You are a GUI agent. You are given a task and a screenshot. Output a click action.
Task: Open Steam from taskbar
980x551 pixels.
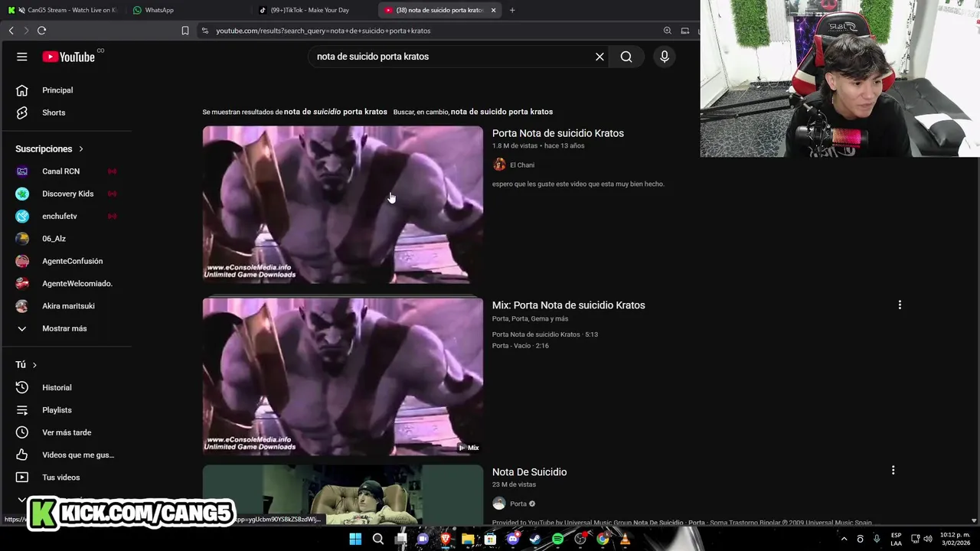click(535, 539)
